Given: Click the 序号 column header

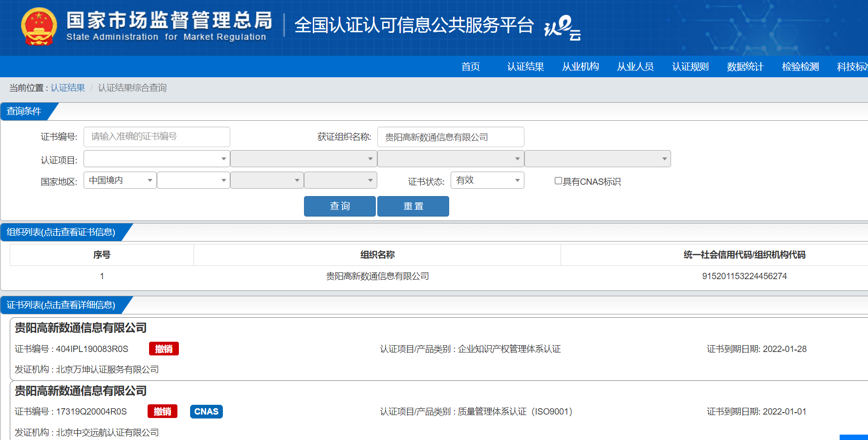Looking at the screenshot, I should 102,255.
